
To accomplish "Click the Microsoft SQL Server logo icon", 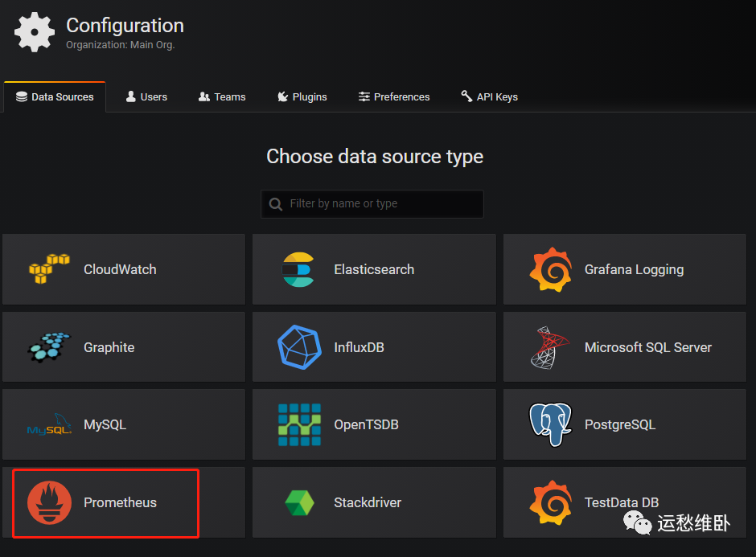I will (x=550, y=347).
